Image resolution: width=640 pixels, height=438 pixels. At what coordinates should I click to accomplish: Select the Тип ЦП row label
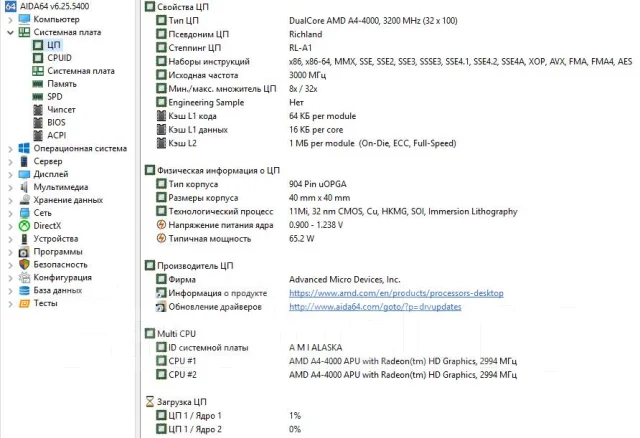[x=184, y=20]
